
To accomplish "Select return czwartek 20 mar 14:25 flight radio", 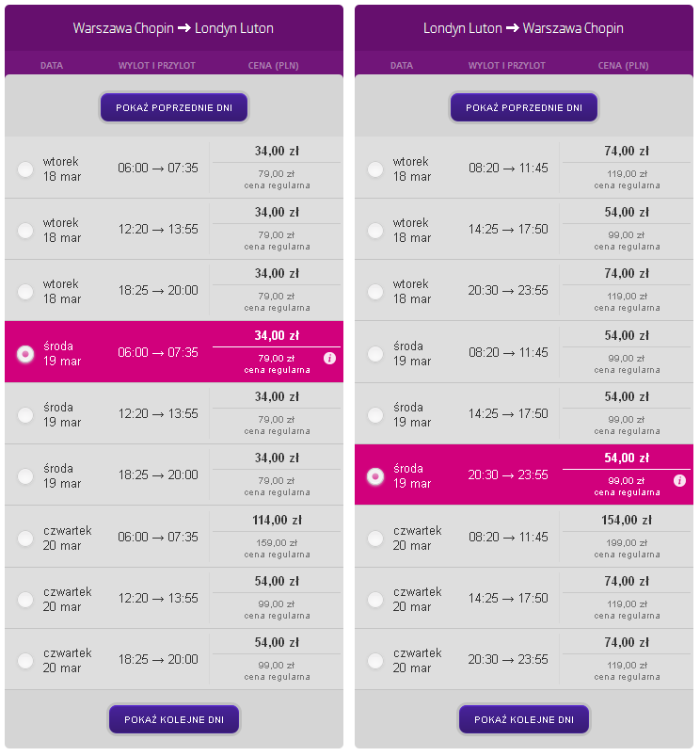I will (375, 600).
